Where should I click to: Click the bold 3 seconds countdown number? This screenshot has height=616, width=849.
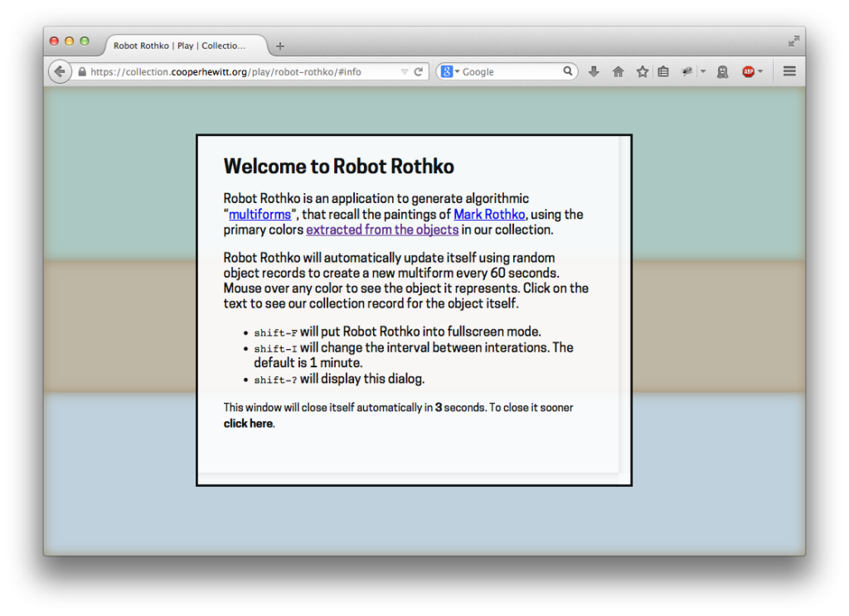439,408
